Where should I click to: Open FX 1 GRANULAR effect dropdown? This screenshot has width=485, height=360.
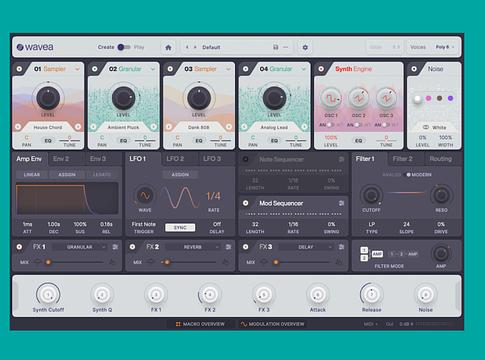point(80,247)
